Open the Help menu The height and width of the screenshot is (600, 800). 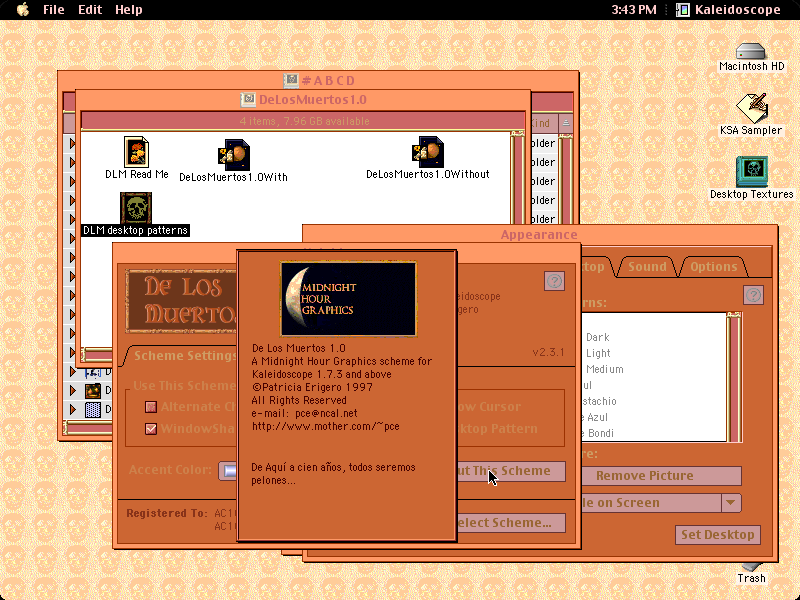(129, 10)
